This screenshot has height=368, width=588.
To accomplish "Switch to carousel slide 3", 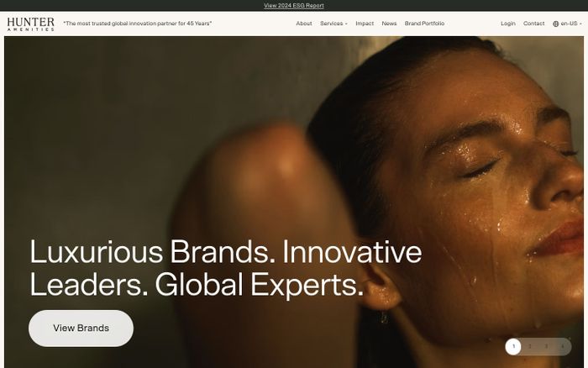I will point(546,346).
